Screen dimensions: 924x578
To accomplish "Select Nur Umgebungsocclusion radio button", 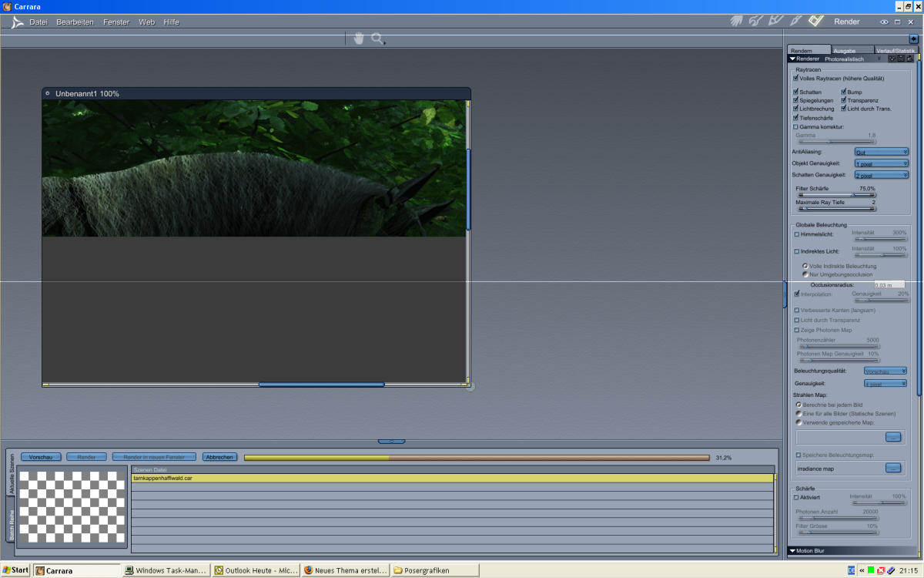I will click(x=805, y=274).
